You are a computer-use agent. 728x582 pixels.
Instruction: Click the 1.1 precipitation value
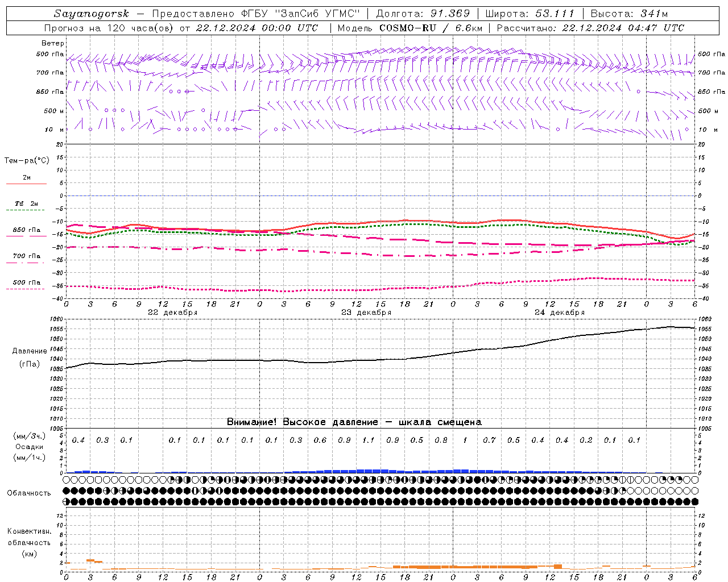pyautogui.click(x=369, y=440)
